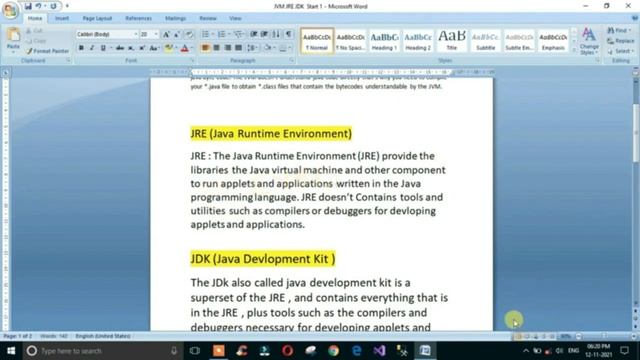The image size is (640, 360).
Task: Open the paragraph Shading color button
Action: [267, 48]
